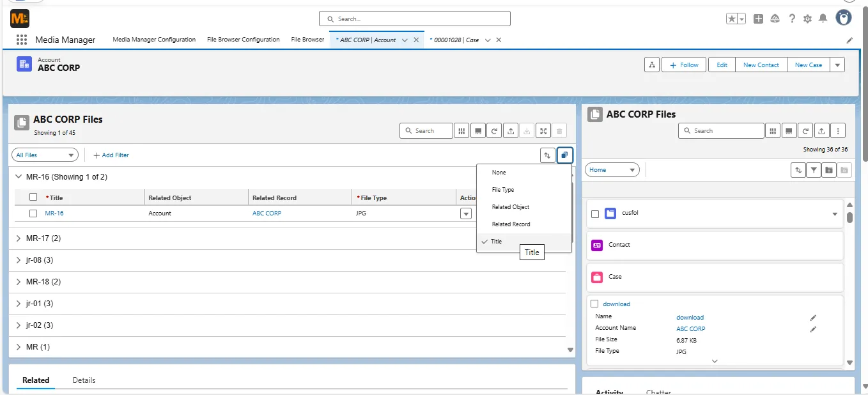Screen dimensions: 868x395
Task: Click the new folder icon in right panel
Action: [x=829, y=170]
